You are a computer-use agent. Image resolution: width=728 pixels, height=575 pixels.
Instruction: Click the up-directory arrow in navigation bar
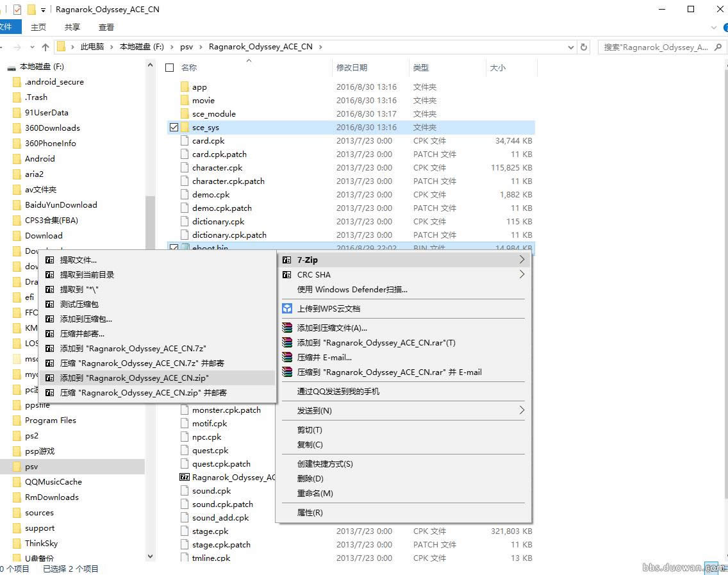45,47
